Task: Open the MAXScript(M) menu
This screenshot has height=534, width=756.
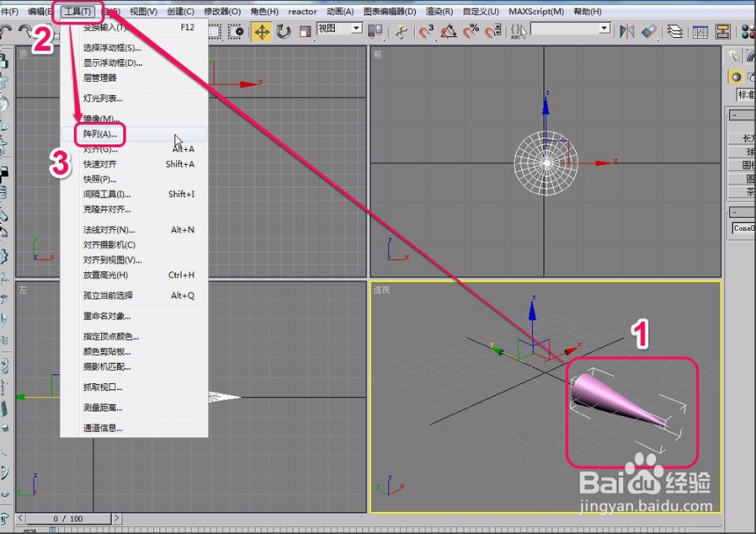Action: click(536, 11)
